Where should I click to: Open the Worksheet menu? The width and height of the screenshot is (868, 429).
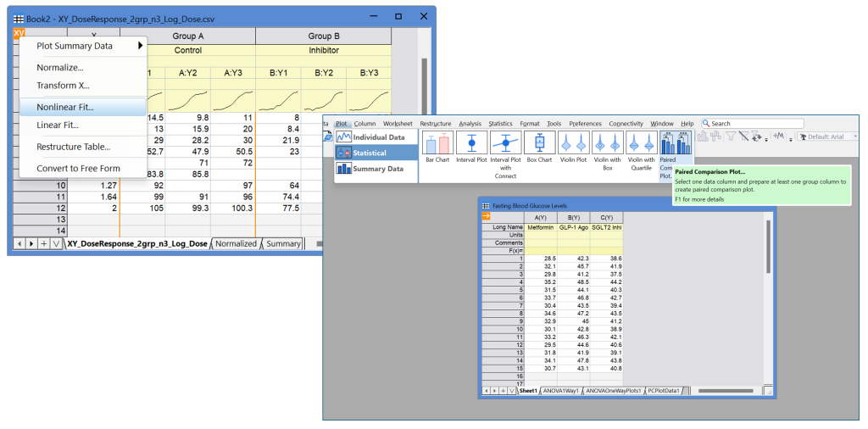398,124
